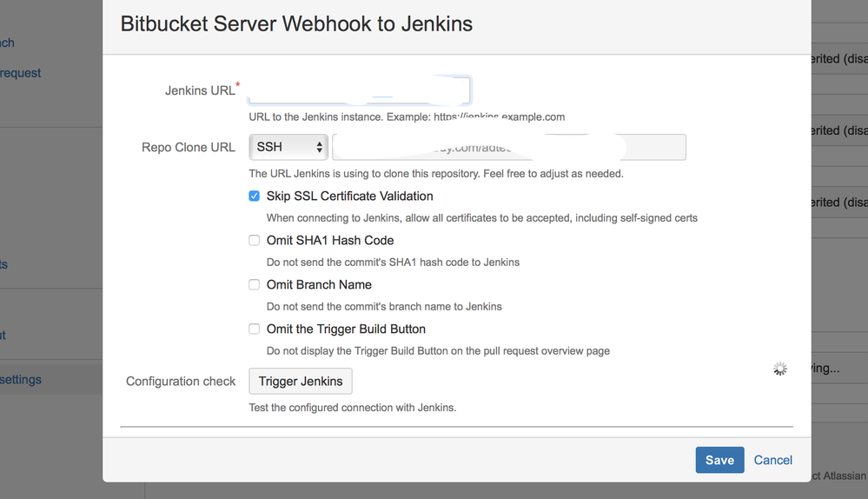Click the Jenkins URL input field
This screenshot has width=868, height=499.
coord(359,90)
